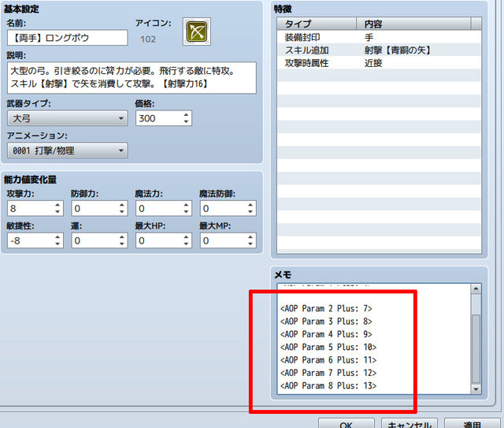
Task: Select the 攻撃時属性 trait row
Action: [380, 63]
